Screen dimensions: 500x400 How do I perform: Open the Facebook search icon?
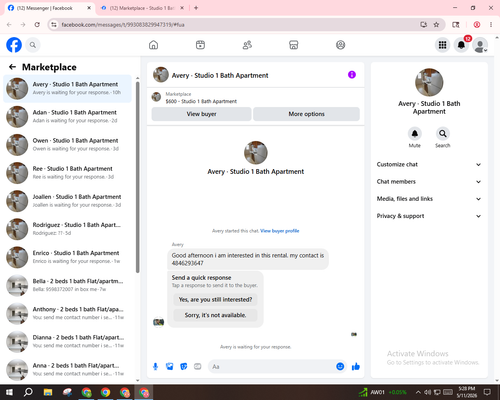coord(33,45)
